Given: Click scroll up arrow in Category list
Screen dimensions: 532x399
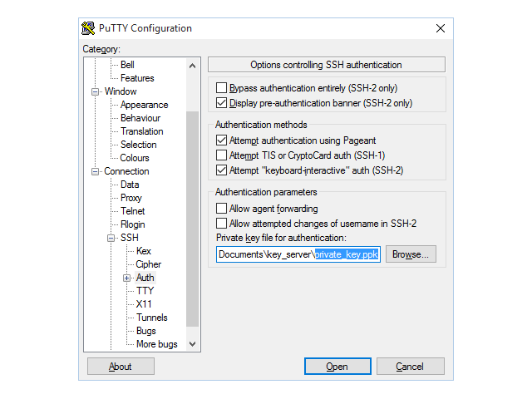Looking at the screenshot, I should point(192,66).
